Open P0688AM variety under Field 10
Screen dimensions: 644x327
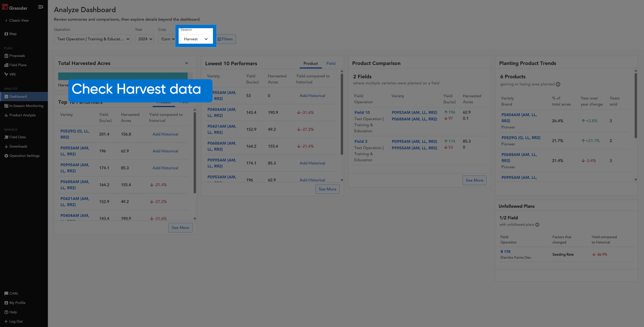pyautogui.click(x=415, y=119)
